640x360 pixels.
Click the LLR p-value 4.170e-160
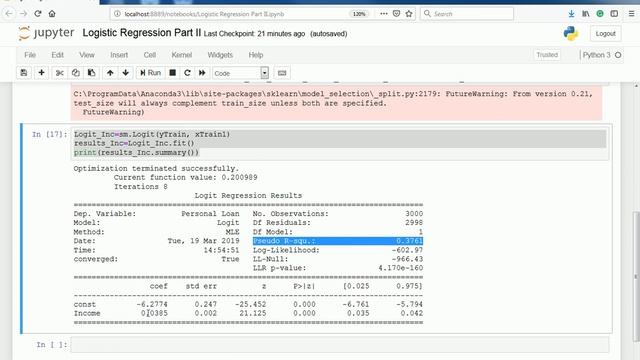(400, 268)
